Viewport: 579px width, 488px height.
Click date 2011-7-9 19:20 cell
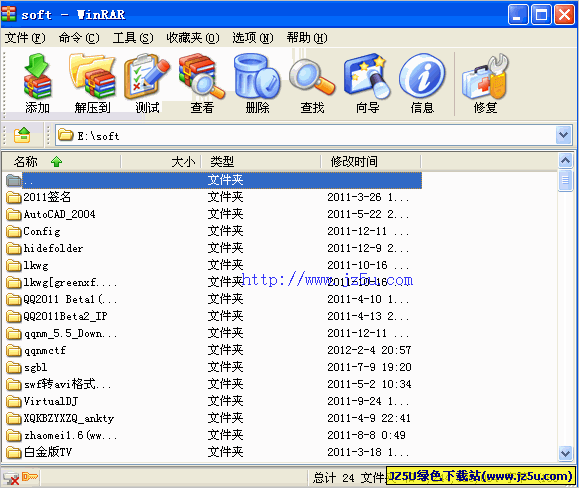(369, 367)
